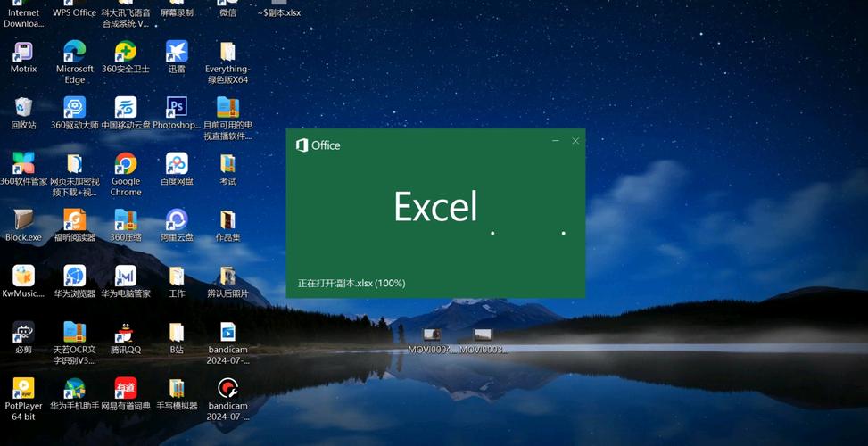Open the Motrix desktop shortcut
Screen dimensions: 868x446
click(x=23, y=58)
